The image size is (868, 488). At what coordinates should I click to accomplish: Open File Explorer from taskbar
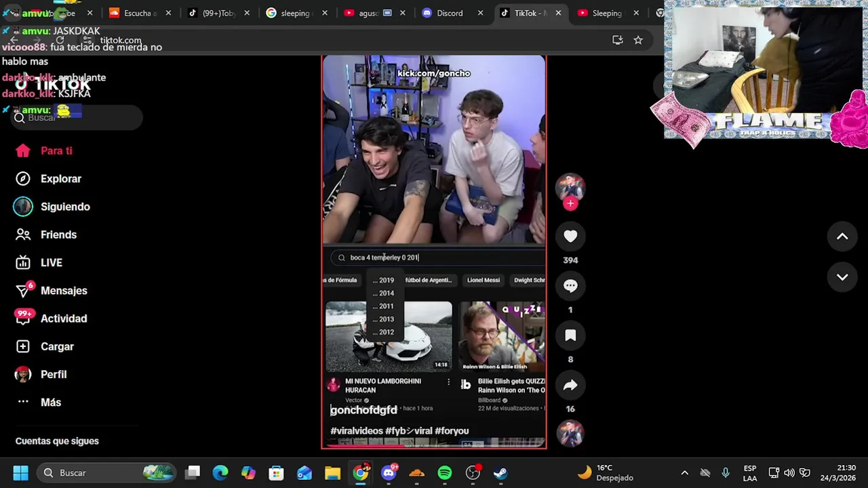pos(332,472)
